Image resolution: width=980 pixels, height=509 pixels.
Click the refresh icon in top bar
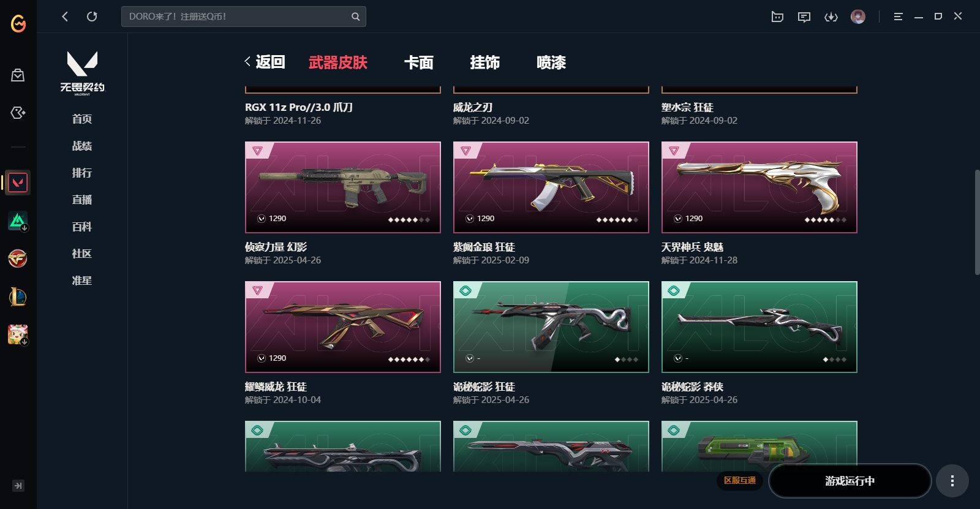92,17
